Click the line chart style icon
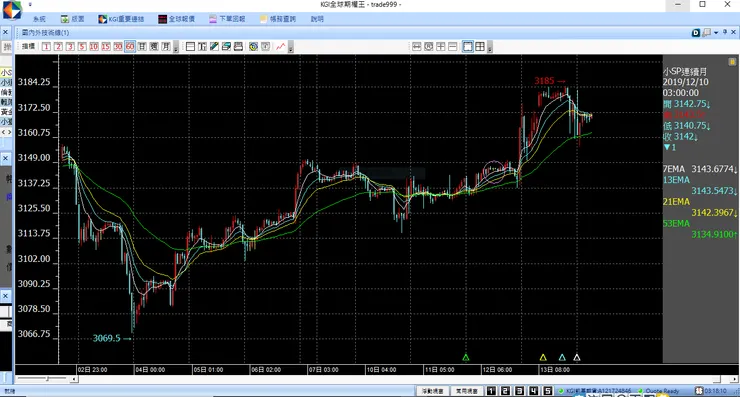The width and height of the screenshot is (740, 397). [x=281, y=47]
